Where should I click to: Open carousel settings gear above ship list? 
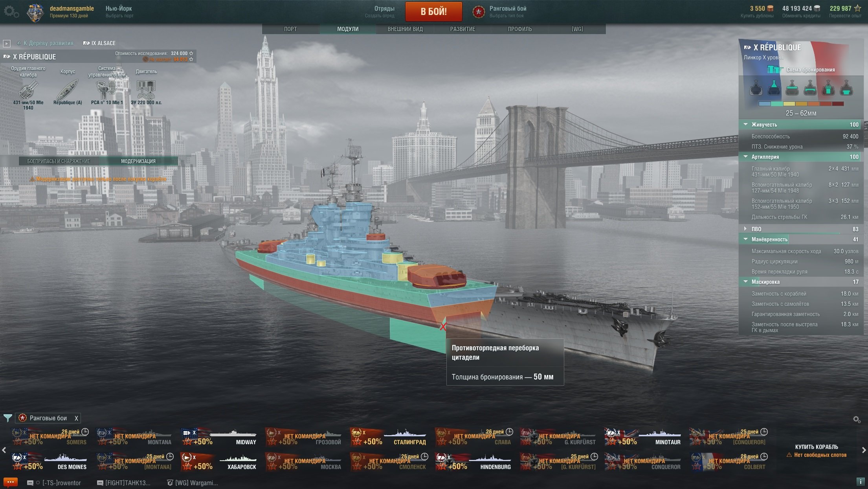pyautogui.click(x=857, y=419)
